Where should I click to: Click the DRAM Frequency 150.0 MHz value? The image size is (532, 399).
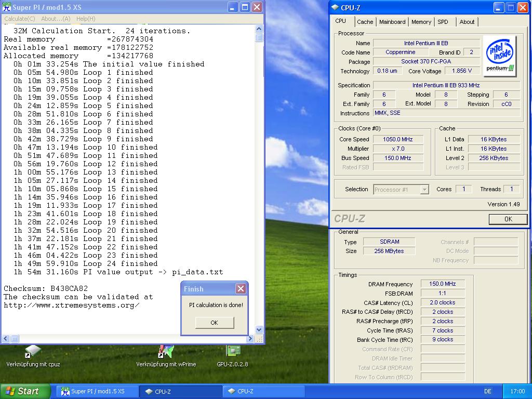(443, 284)
